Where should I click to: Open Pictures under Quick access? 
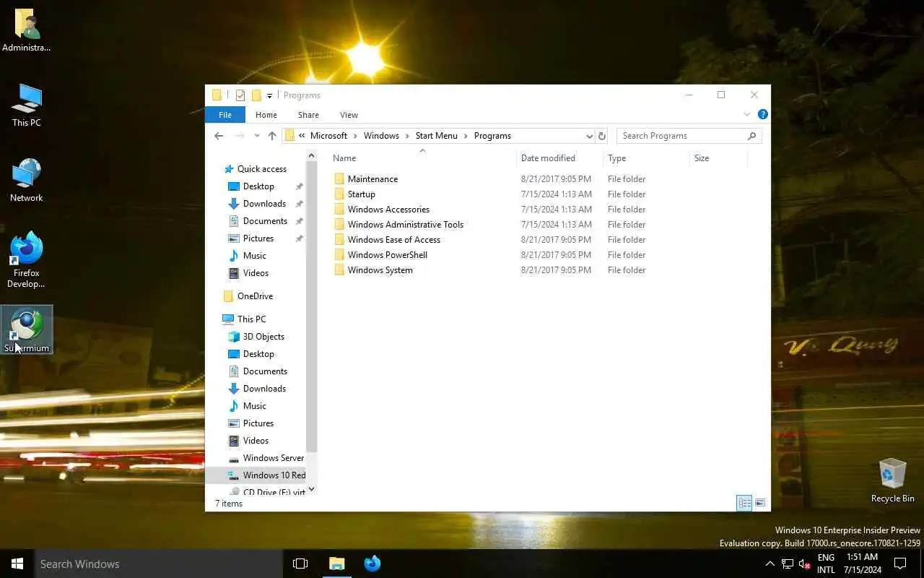[x=258, y=238]
